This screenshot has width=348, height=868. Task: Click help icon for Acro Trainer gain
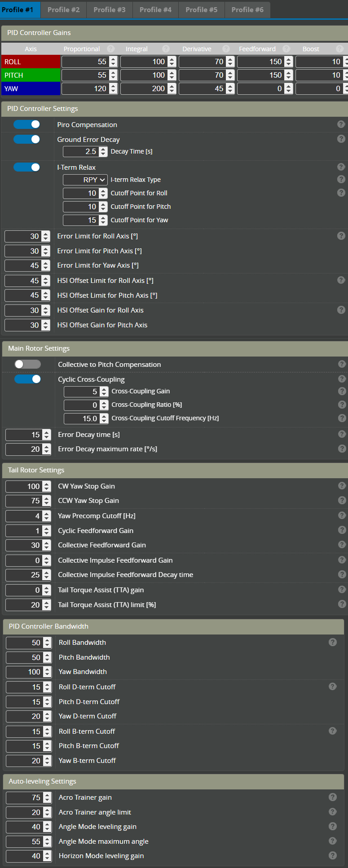pos(332,797)
